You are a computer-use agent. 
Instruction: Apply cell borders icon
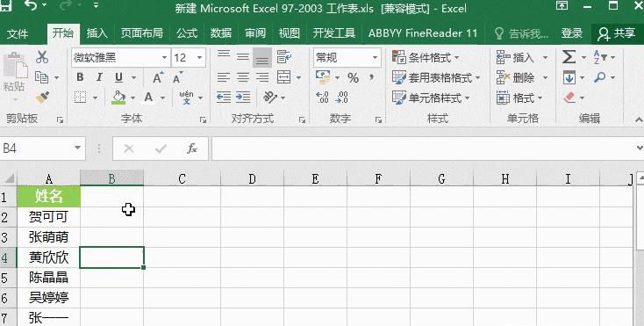tap(80, 98)
